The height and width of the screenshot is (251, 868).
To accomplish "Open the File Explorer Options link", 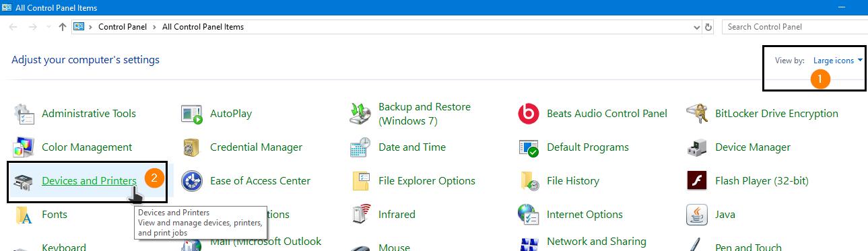I will coord(427,181).
